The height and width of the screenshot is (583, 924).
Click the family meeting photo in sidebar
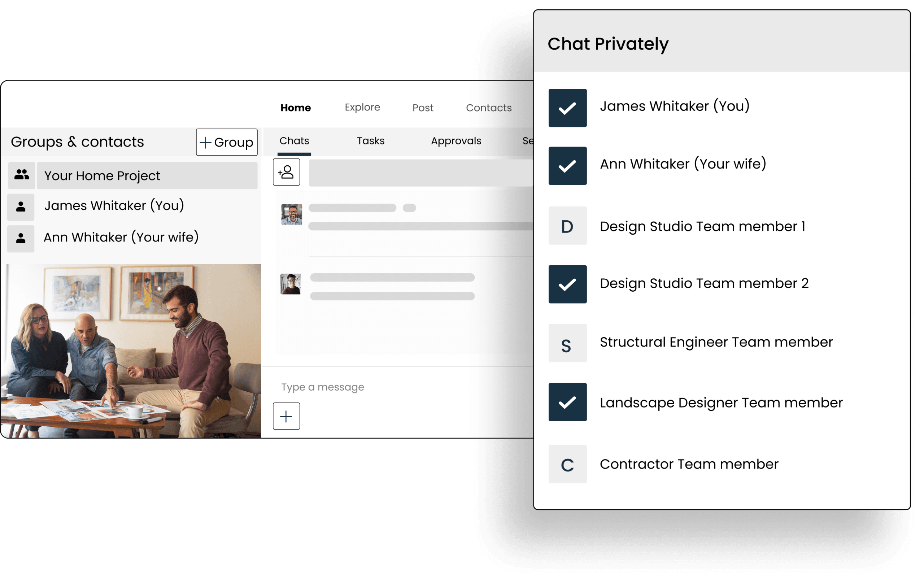131,351
